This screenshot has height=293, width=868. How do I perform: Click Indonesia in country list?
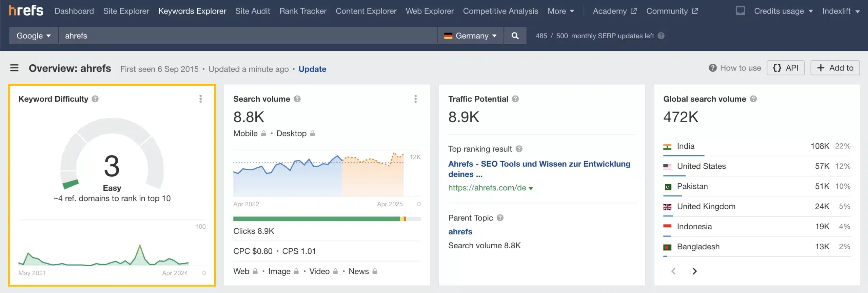tap(694, 227)
